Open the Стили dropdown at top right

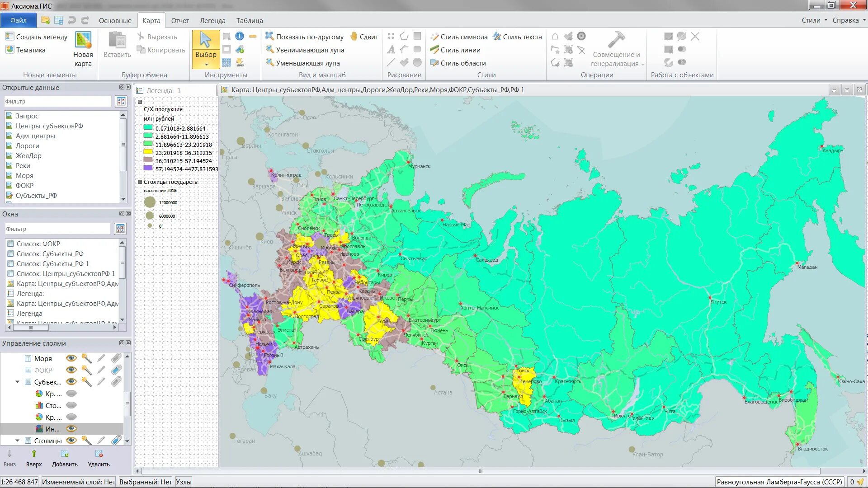click(815, 20)
